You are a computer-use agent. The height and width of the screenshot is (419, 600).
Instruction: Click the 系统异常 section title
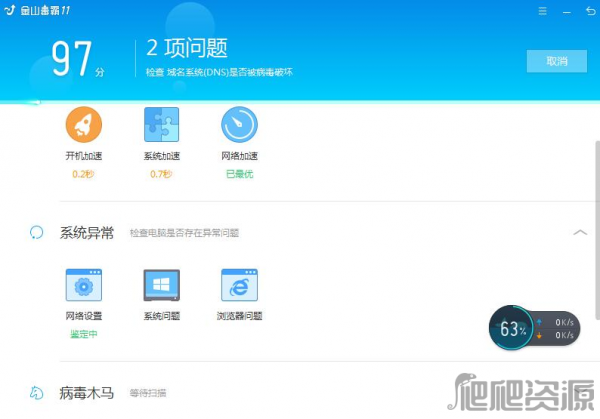(x=87, y=232)
